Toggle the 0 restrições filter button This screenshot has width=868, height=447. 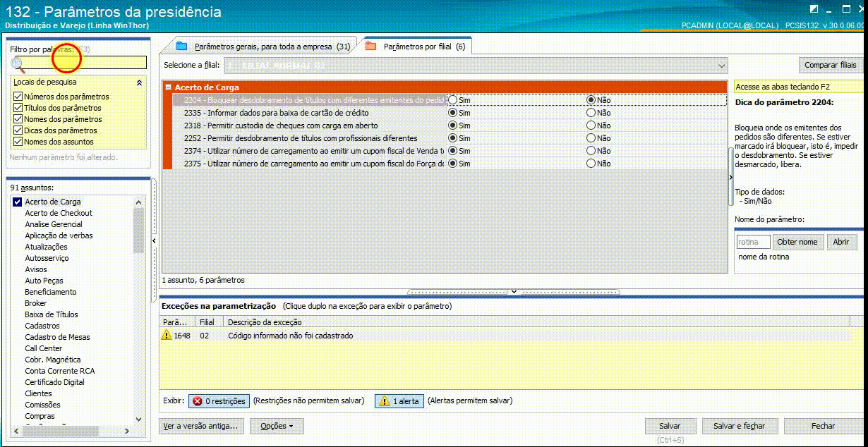(219, 401)
